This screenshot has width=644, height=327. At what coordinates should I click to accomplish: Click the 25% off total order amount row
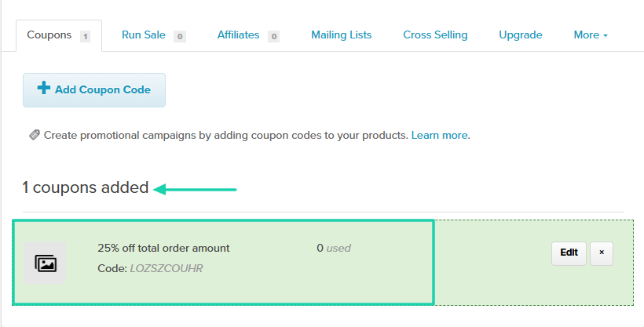click(323, 263)
